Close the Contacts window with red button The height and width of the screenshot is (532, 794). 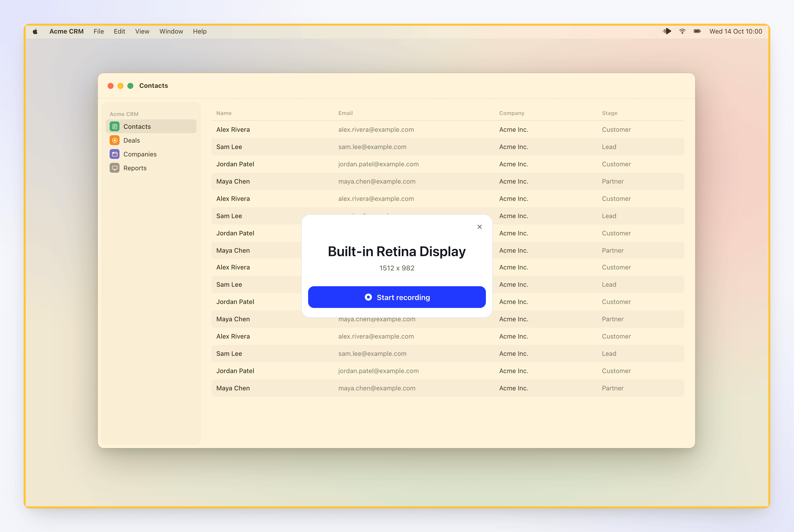pos(110,86)
